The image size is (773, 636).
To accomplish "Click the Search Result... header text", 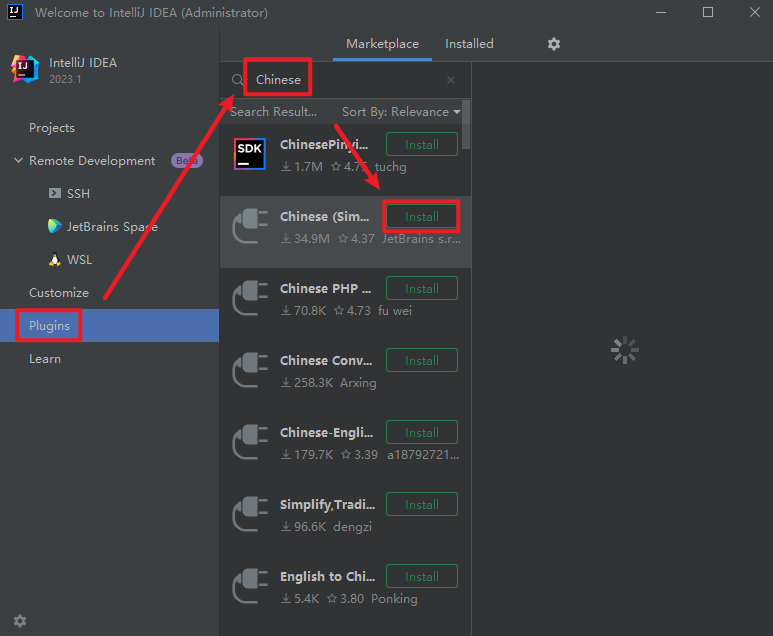I will coord(274,112).
